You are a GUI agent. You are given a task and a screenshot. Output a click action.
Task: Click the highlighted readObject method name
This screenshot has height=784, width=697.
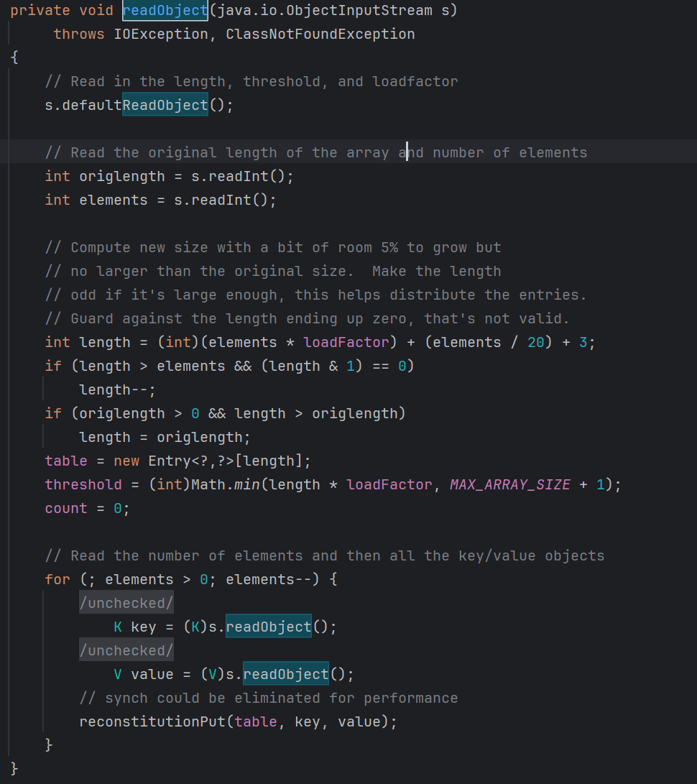point(164,10)
